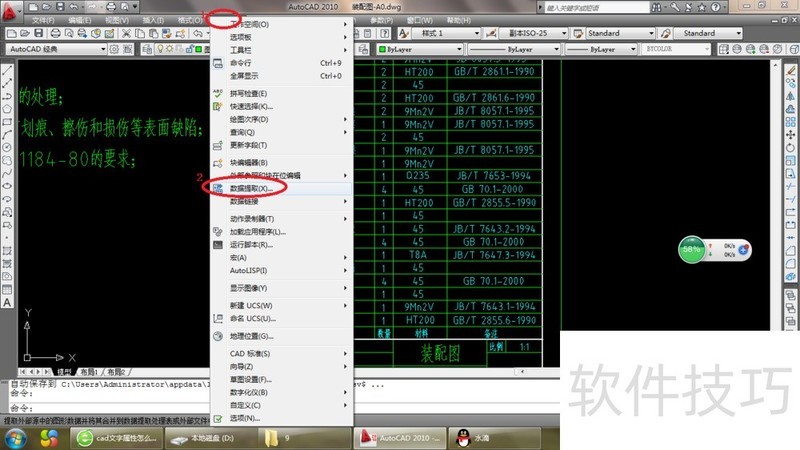Click the Paste icon in standard toolbar

[x=153, y=34]
